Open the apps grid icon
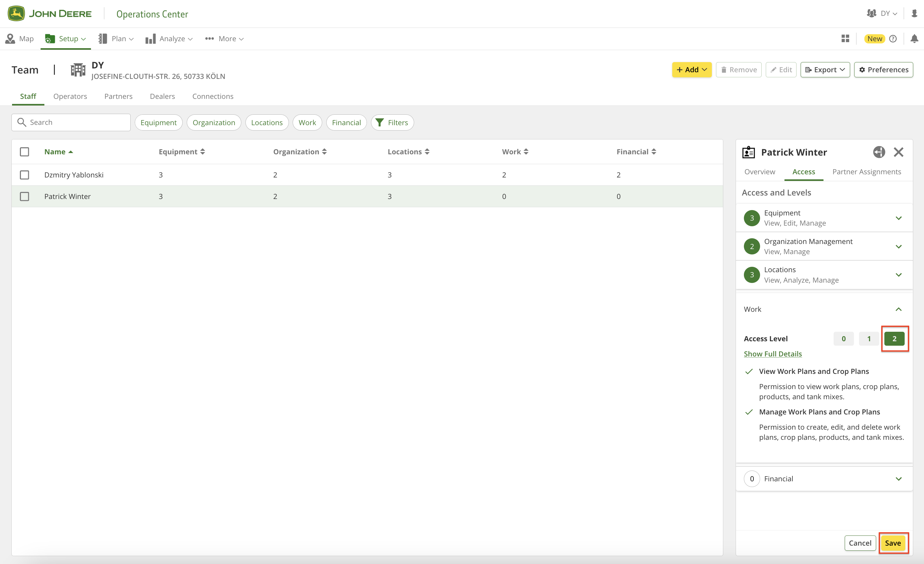Screen dimensions: 924x564 [845, 39]
